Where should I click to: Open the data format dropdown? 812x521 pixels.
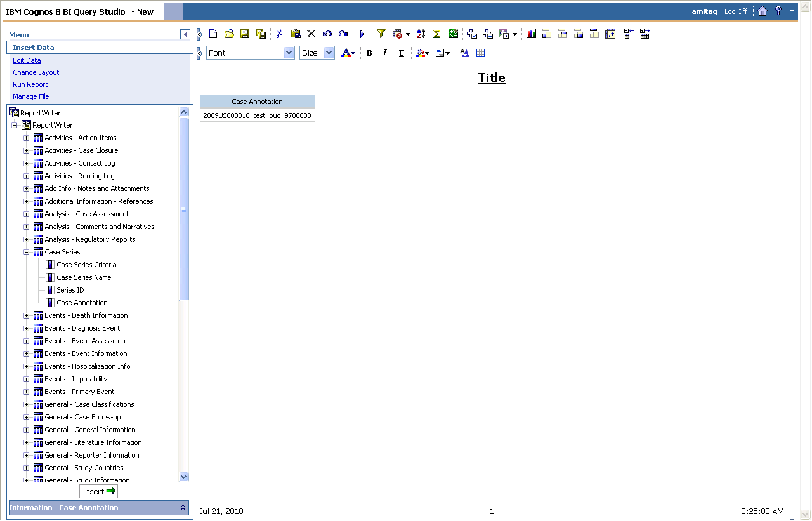coord(443,53)
